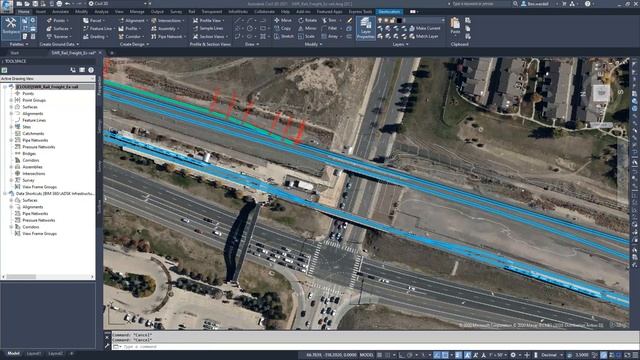Switch to the Insert ribbon tab
Screen dimensions: 640x360
[41, 12]
